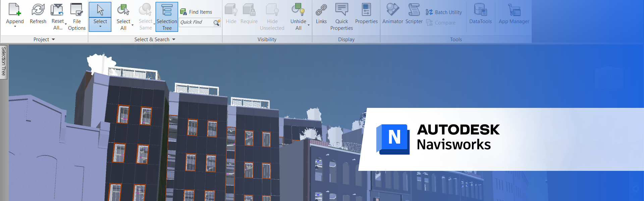Click Find Items
The image size is (644, 201).
[196, 12]
